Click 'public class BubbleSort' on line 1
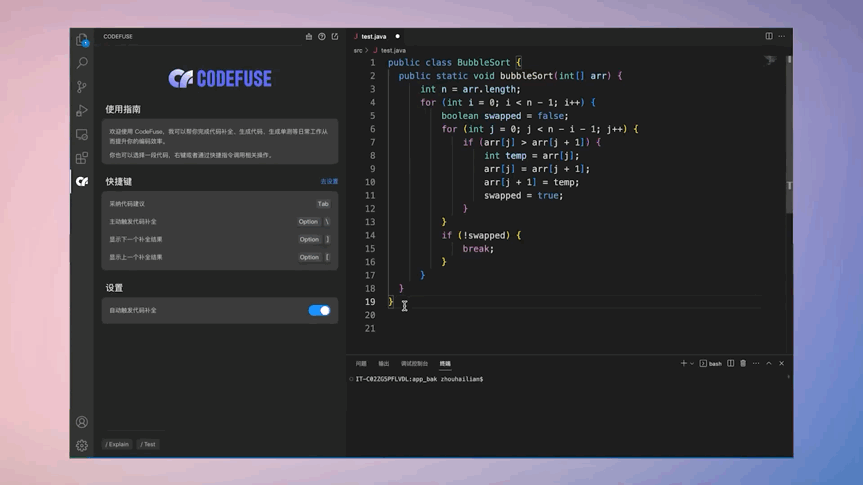863x485 pixels. pyautogui.click(x=449, y=62)
